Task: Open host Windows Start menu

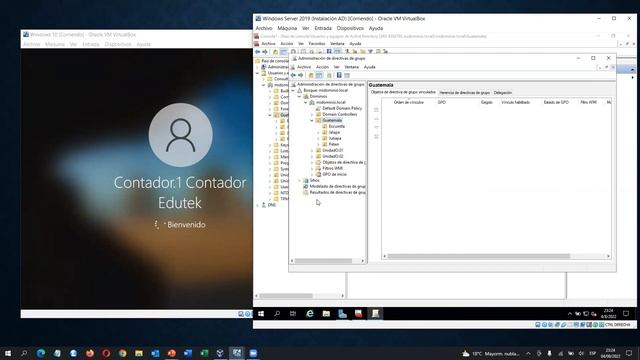Action: 8,353
